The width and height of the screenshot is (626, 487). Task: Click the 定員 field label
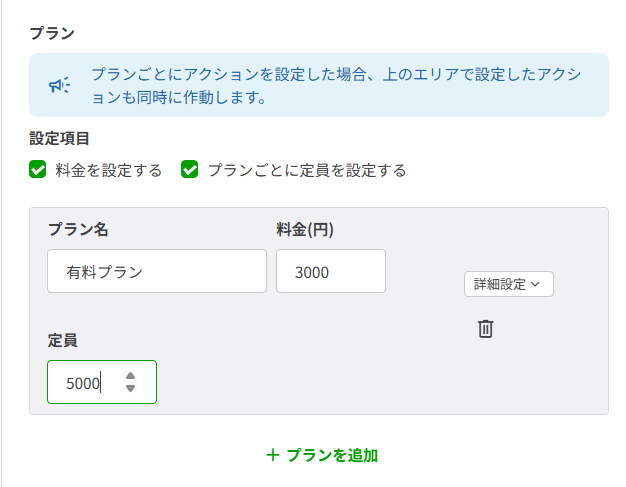(62, 340)
